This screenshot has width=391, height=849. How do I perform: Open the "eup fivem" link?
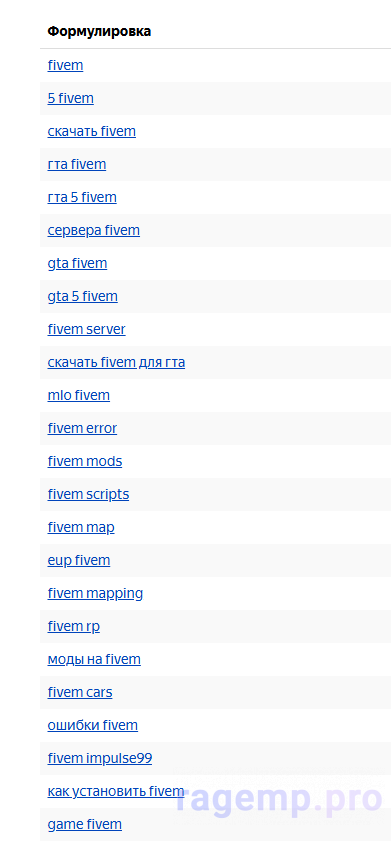(x=79, y=561)
